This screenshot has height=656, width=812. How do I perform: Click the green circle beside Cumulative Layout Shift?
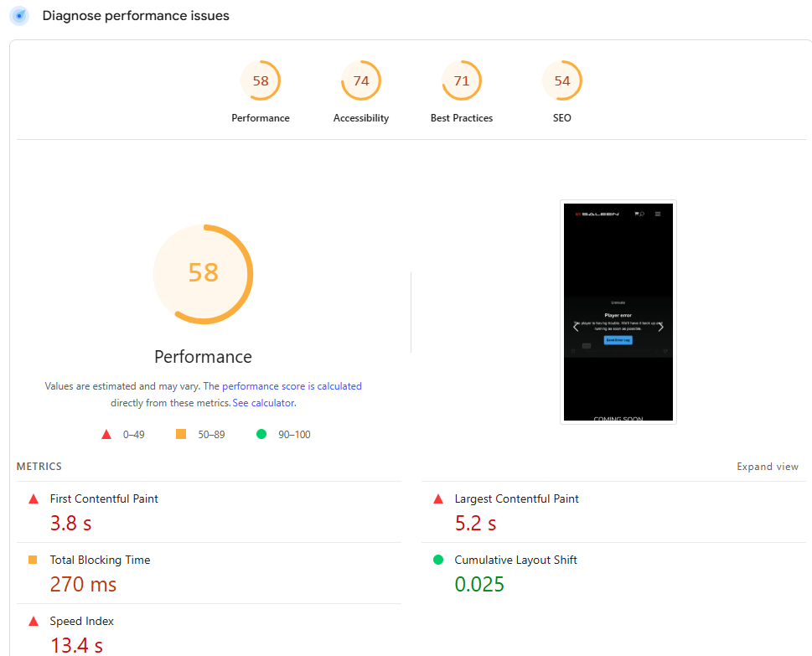click(438, 560)
